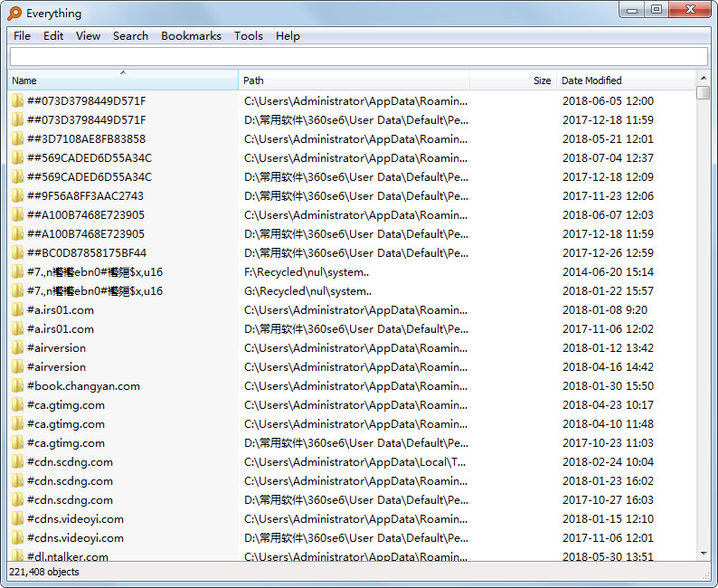Focus the search text box
Viewport: 718px width, 588px height.
point(358,57)
